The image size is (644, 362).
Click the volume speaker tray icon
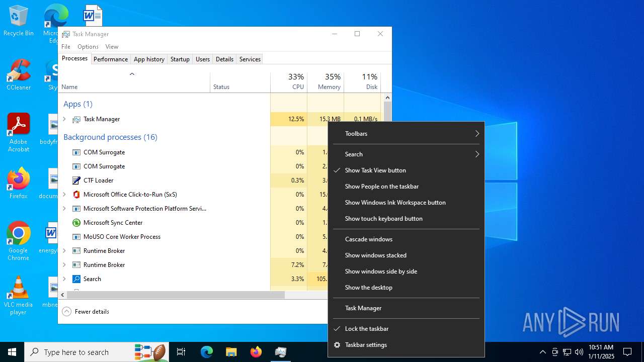click(579, 352)
